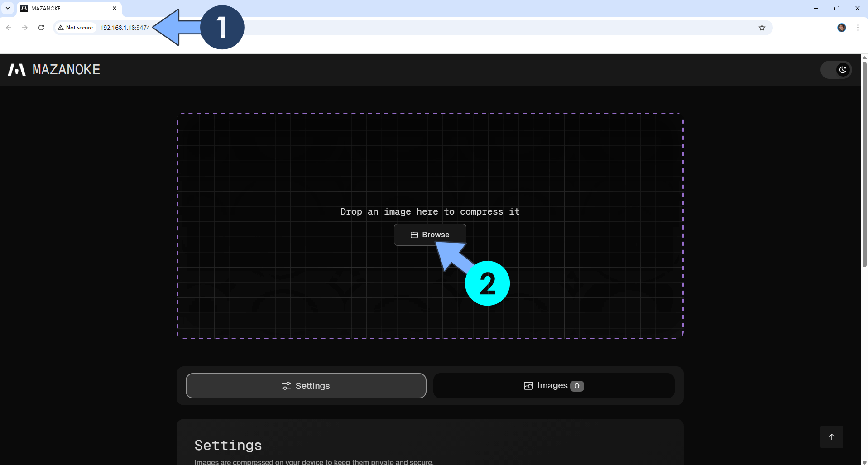Bookmark this page with star icon
868x465 pixels.
click(x=762, y=28)
